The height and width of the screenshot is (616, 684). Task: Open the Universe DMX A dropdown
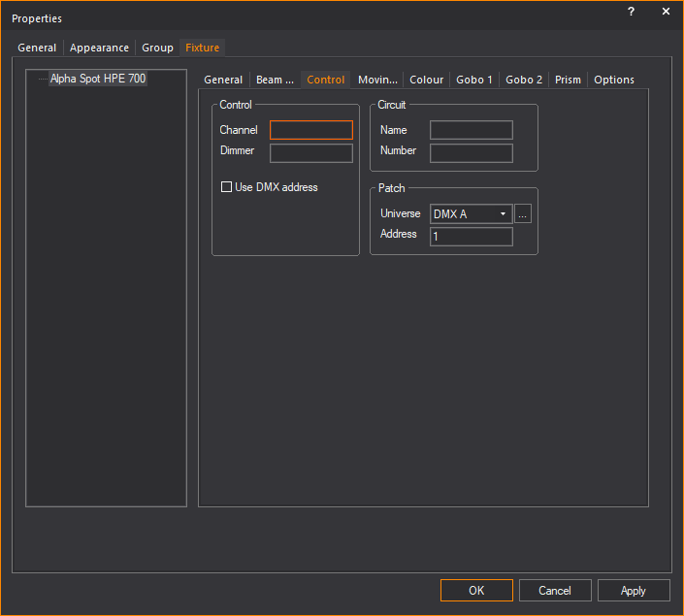[472, 214]
